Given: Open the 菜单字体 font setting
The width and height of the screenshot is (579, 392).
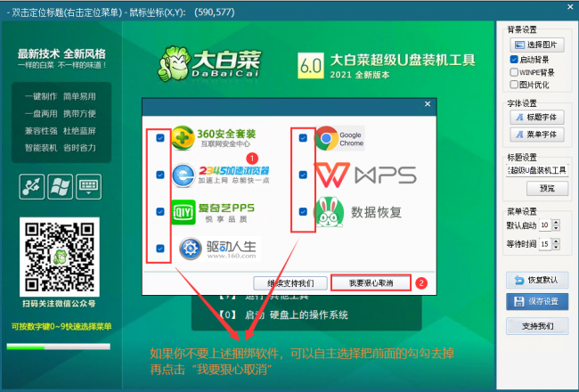Looking at the screenshot, I should point(537,135).
